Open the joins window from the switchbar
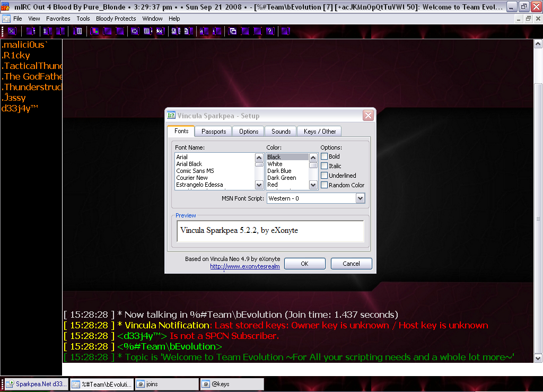Viewport: 543px width, 392px height. (167, 384)
